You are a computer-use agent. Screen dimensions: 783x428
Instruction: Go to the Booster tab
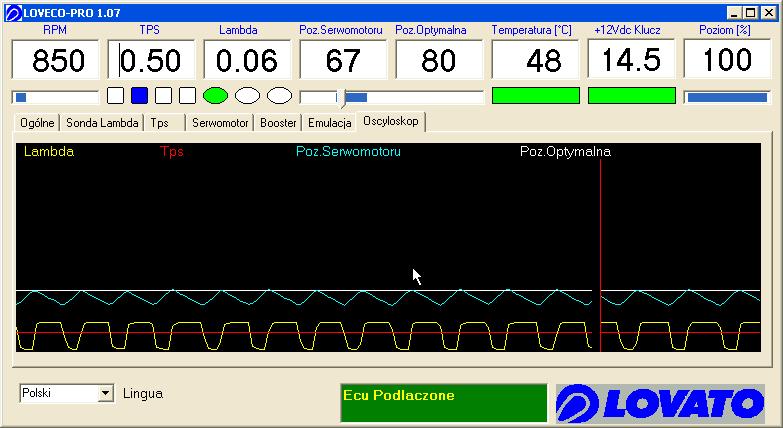tap(278, 123)
